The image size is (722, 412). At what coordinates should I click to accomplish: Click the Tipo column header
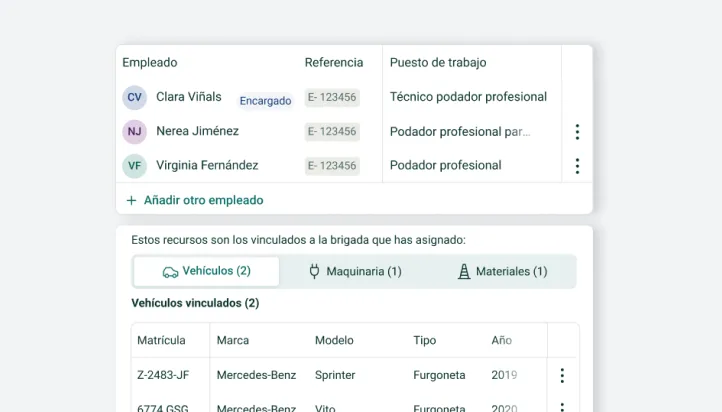(x=425, y=341)
